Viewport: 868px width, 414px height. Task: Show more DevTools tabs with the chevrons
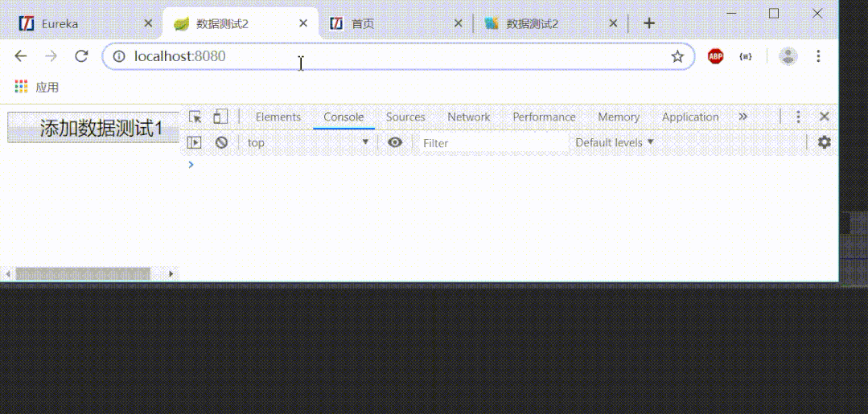(743, 117)
